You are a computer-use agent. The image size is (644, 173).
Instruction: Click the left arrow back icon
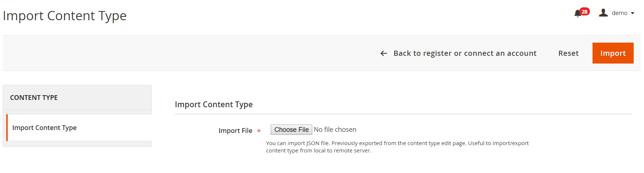(384, 54)
